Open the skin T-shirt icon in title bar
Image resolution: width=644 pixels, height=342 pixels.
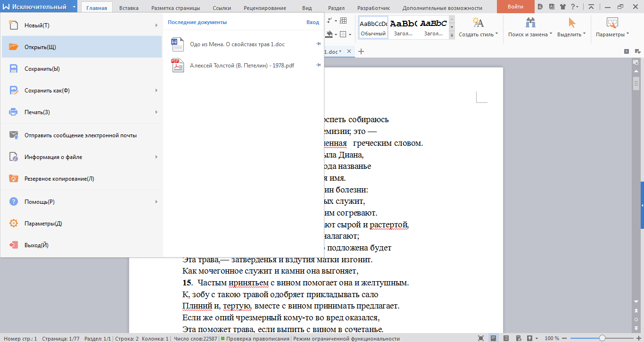[x=562, y=7]
